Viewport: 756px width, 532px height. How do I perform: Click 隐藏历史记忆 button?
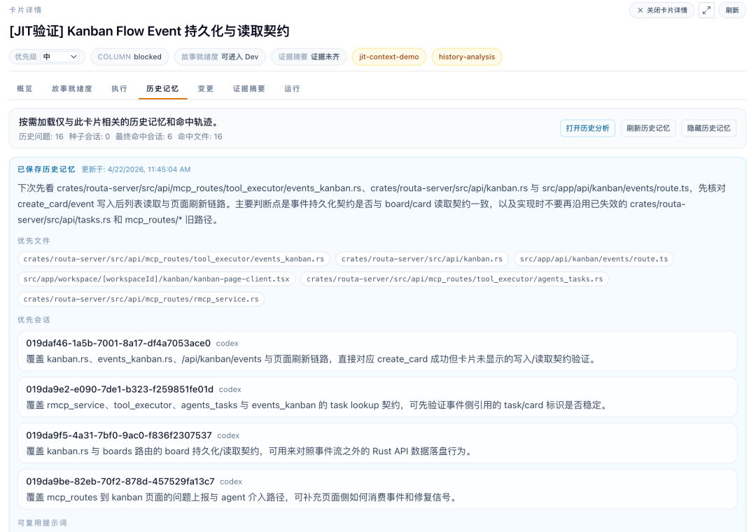coord(708,128)
